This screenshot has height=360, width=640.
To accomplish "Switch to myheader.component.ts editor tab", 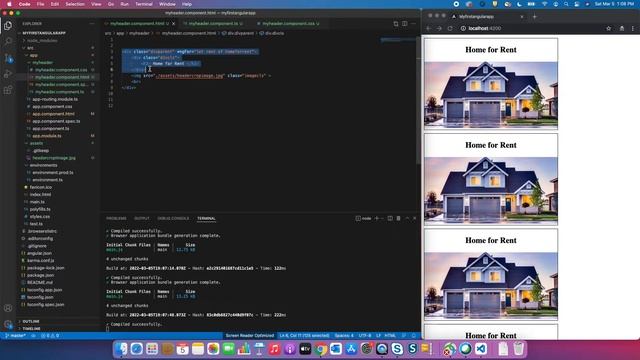I will (x=213, y=24).
